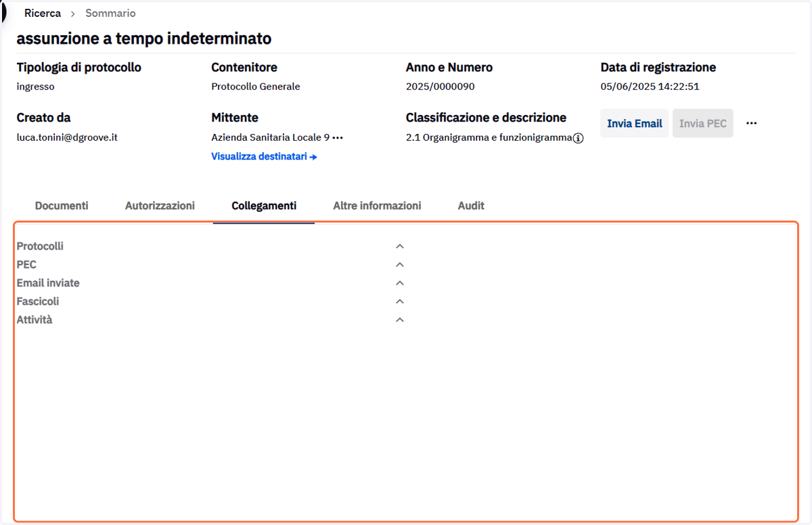Click the registration date 05/06/2025 14:22:51
This screenshot has width=812, height=525.
click(650, 87)
